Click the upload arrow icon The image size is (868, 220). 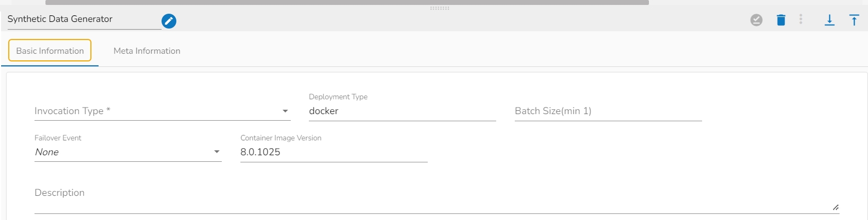tap(854, 20)
